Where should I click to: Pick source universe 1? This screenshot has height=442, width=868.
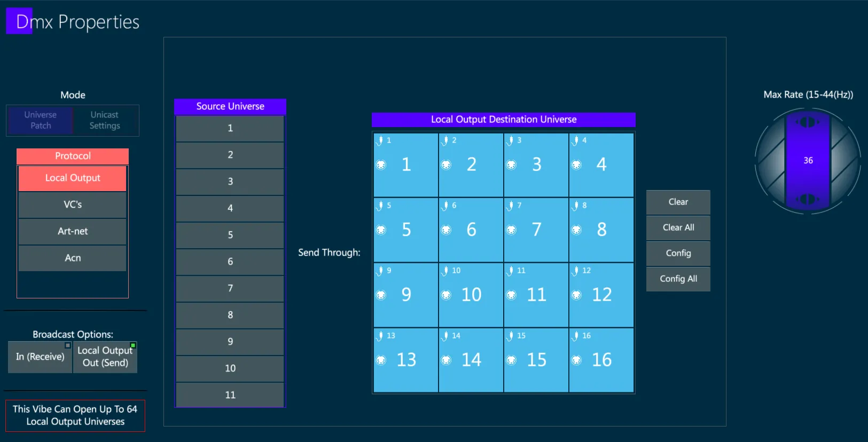tap(230, 128)
